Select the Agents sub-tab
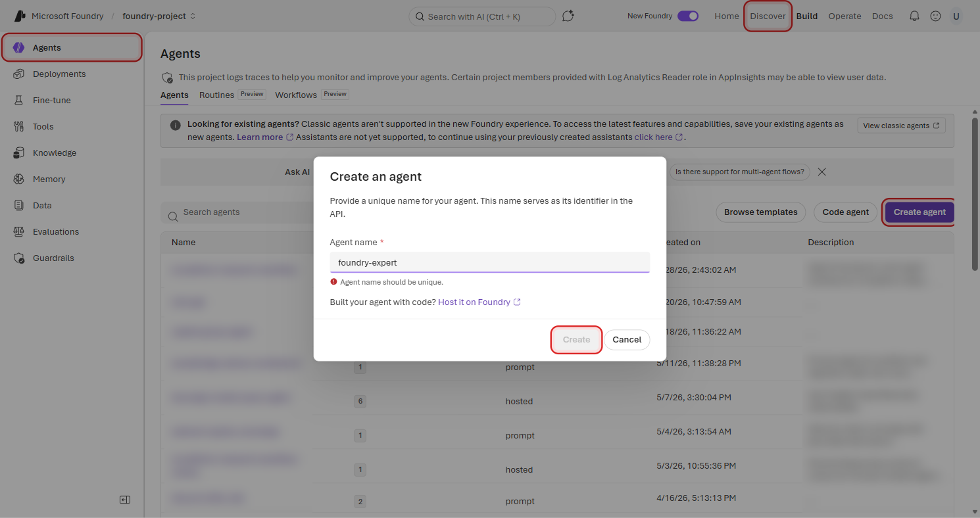Viewport: 980px width, 518px height. (174, 95)
